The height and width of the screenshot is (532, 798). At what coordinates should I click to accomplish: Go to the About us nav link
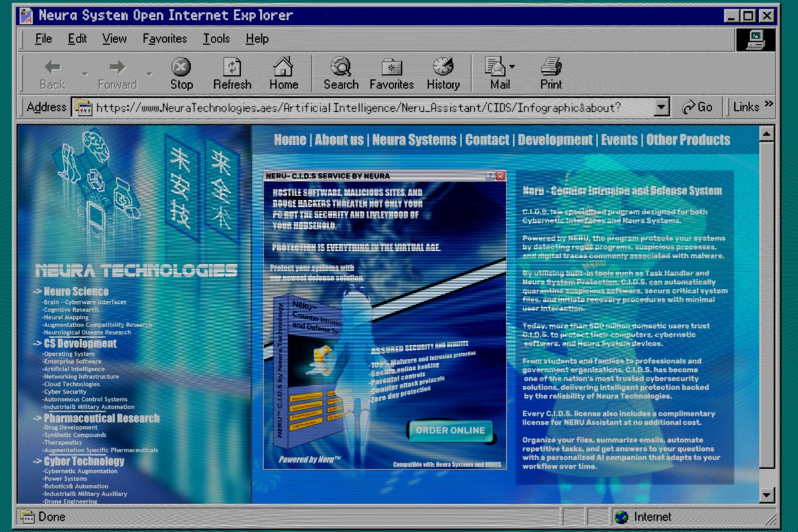click(339, 140)
